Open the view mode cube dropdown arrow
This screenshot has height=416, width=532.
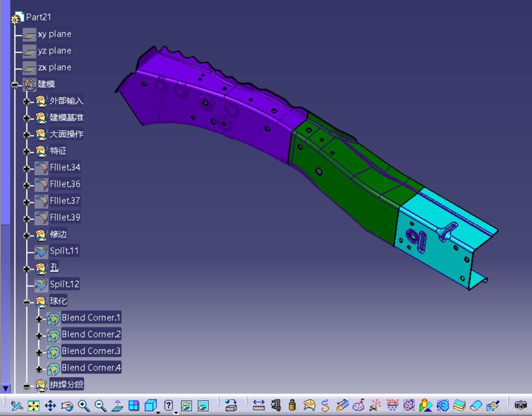(x=158, y=412)
